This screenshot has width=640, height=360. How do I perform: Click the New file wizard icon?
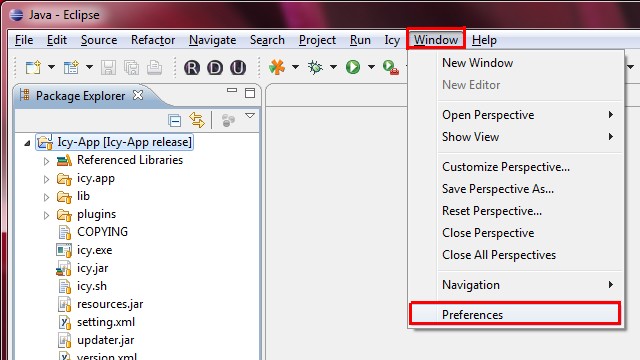point(33,67)
